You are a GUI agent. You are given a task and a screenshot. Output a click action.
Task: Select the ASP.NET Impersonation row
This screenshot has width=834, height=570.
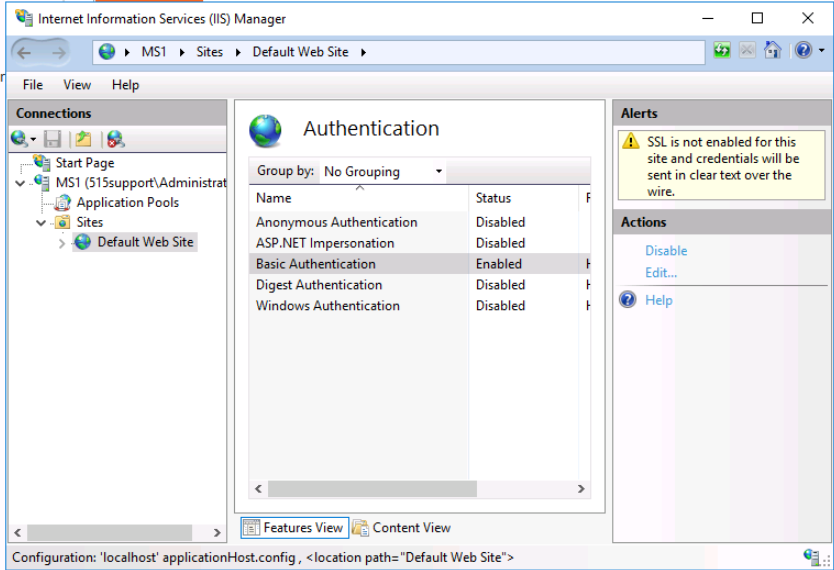point(419,243)
